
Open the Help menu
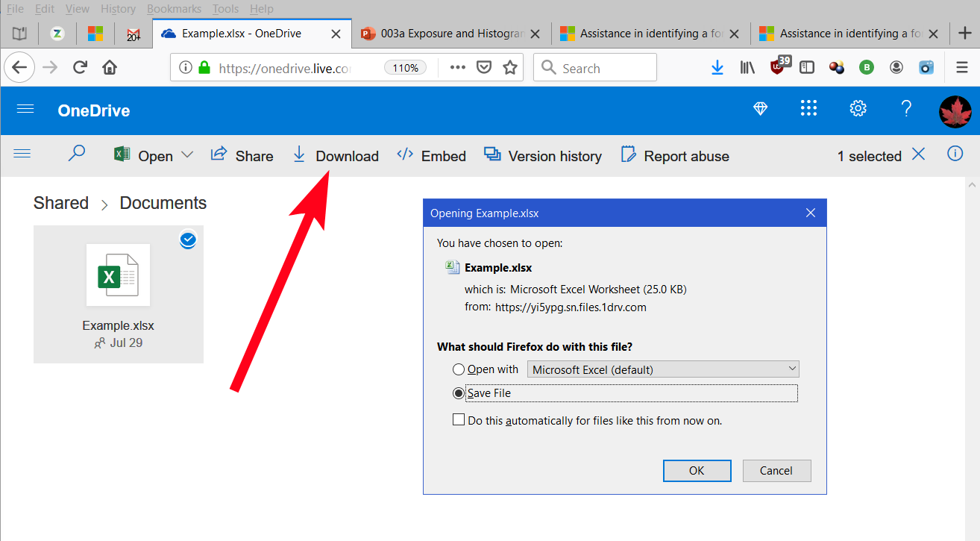click(262, 9)
